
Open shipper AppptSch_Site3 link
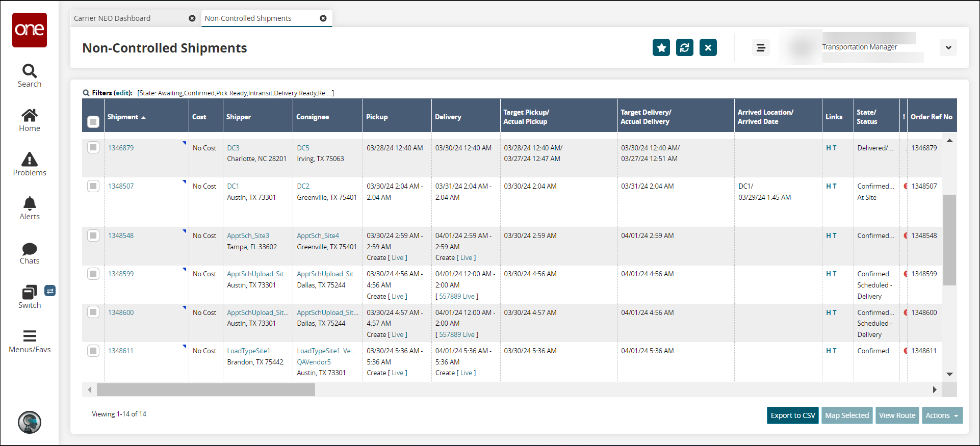(x=248, y=235)
